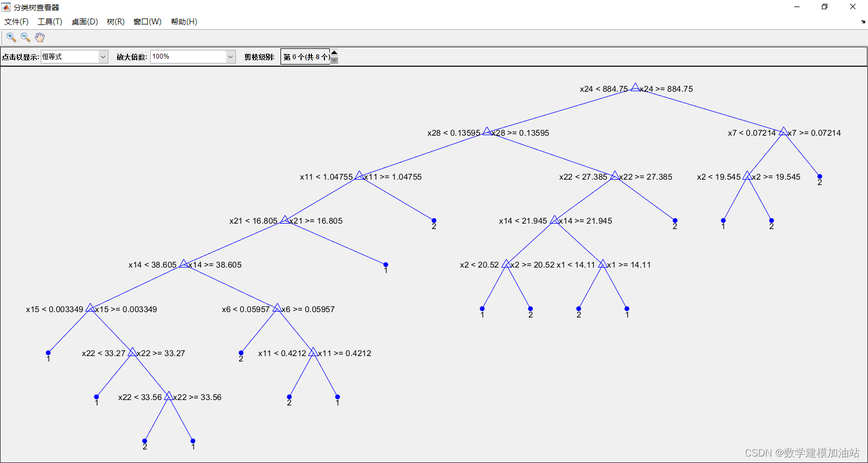This screenshot has height=463, width=868.
Task: Click leaf node 1 under x2 < 20.52
Action: [x=482, y=308]
